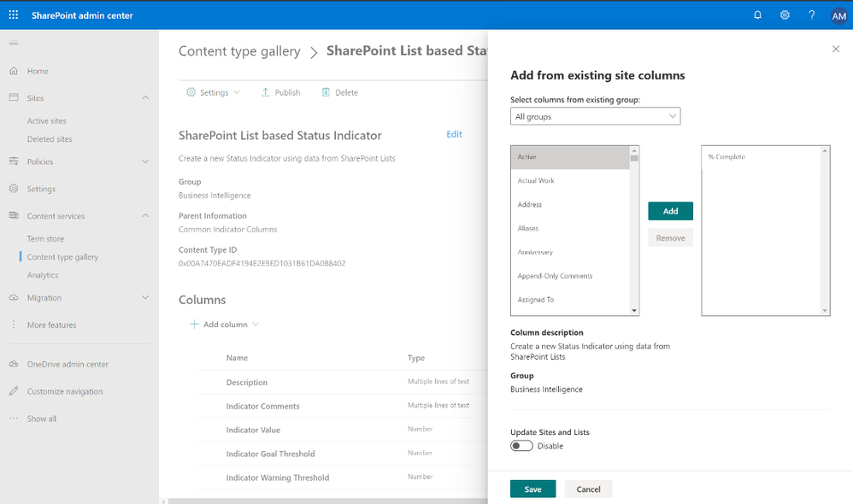This screenshot has height=504, width=853.
Task: Open the settings gear in the header
Action: click(x=785, y=15)
